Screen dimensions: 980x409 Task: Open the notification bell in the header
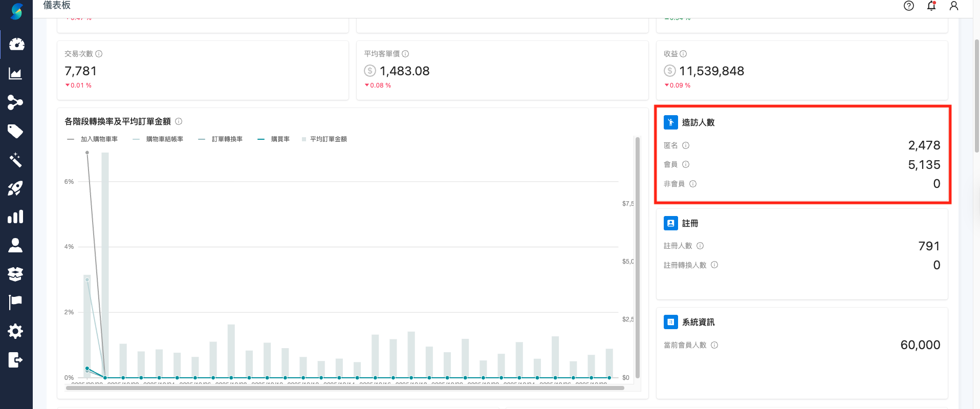[x=931, y=6]
